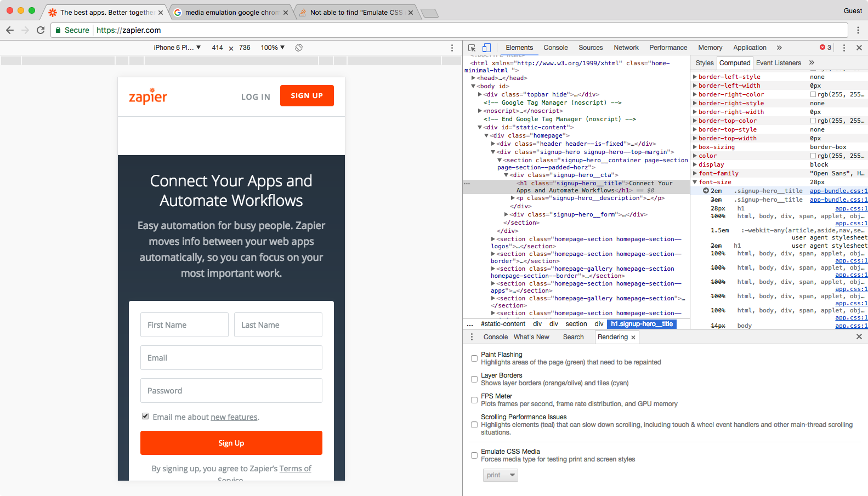Click the Sign Up form button
The width and height of the screenshot is (868, 496).
[231, 443]
